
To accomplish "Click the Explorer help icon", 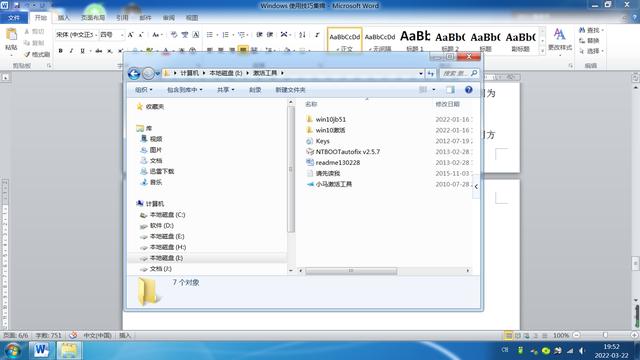I will coord(469,90).
